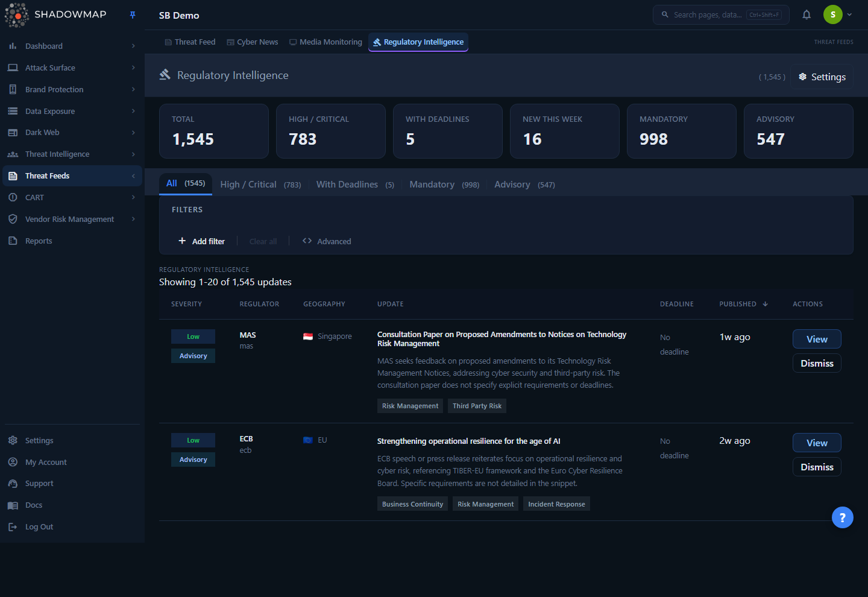Dismiss the ECB update
The image size is (868, 597).
pyautogui.click(x=817, y=467)
